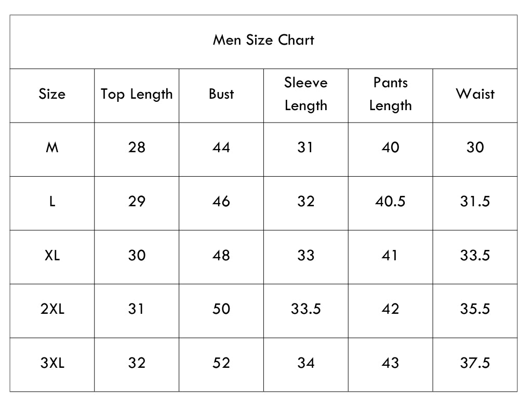Viewport: 532px width, 399px height.
Task: Select the Size column header
Action: (x=52, y=94)
